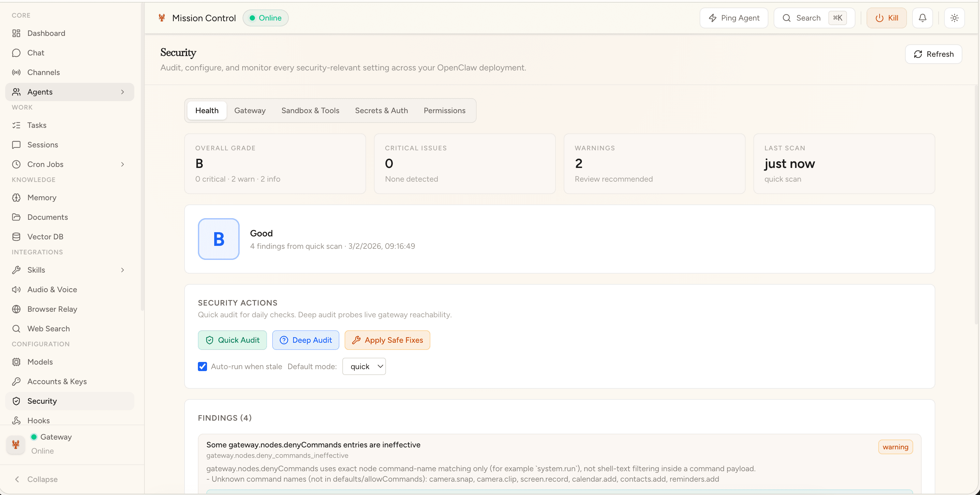Click Apply Safe Fixes
980x495 pixels.
[x=387, y=340]
